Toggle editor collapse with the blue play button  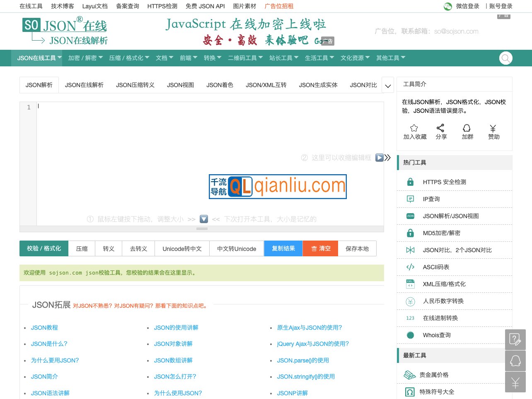point(379,158)
